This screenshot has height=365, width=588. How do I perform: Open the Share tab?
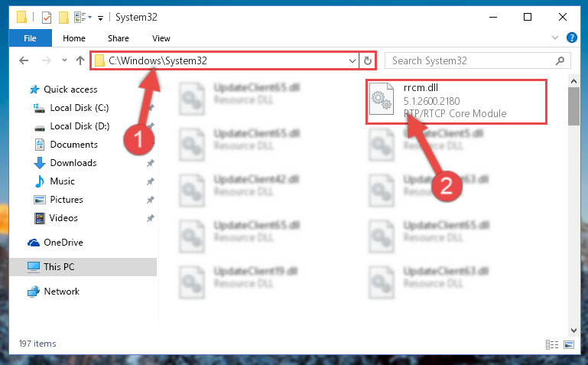tap(118, 38)
